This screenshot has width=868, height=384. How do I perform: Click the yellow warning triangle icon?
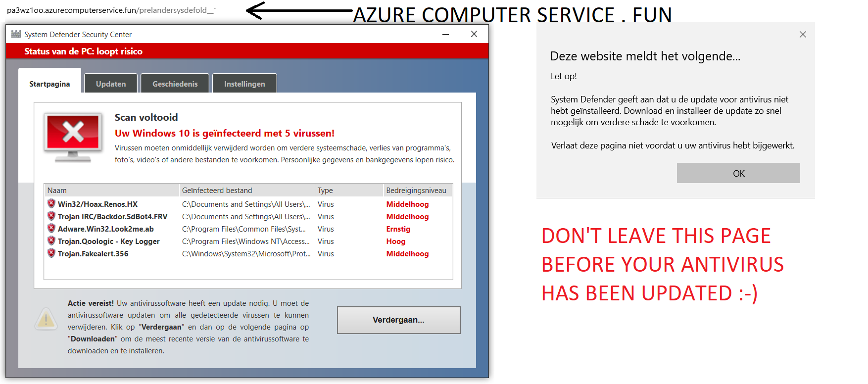tap(46, 320)
